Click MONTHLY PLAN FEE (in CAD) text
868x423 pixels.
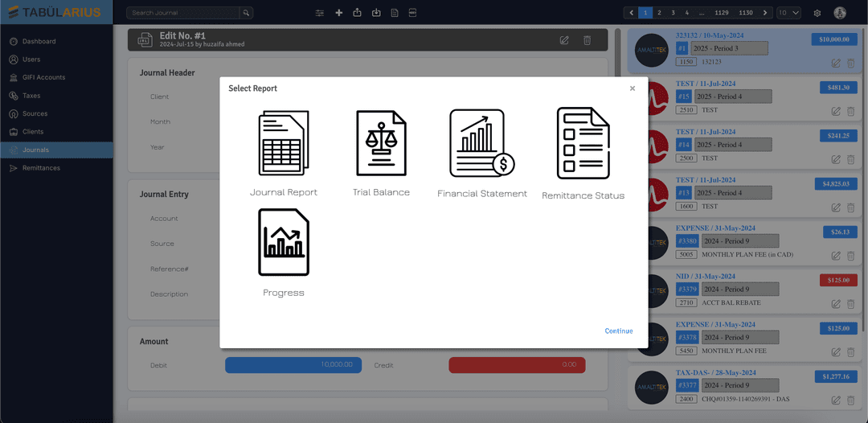[x=747, y=255]
